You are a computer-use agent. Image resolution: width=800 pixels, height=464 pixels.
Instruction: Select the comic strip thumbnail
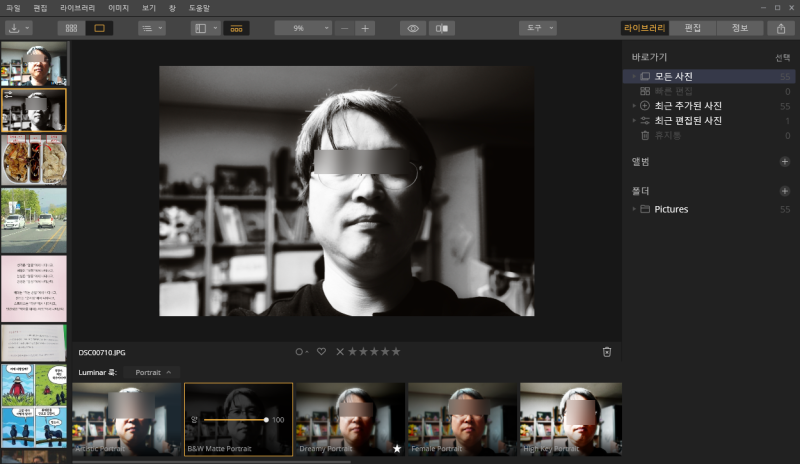click(x=34, y=406)
